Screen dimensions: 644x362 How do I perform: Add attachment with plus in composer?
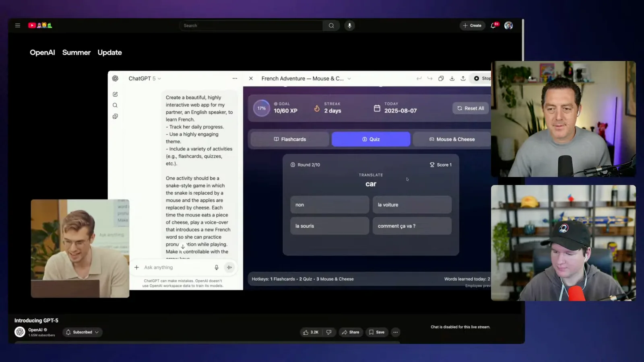click(136, 267)
